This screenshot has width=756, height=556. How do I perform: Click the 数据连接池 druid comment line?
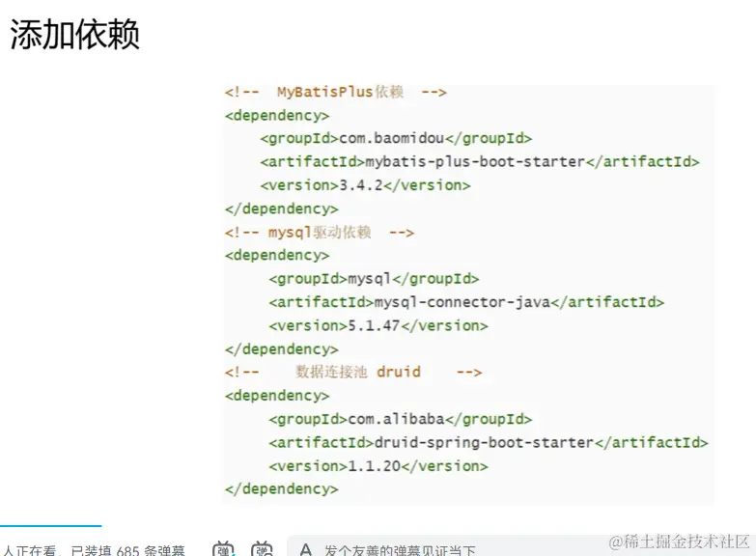(353, 372)
